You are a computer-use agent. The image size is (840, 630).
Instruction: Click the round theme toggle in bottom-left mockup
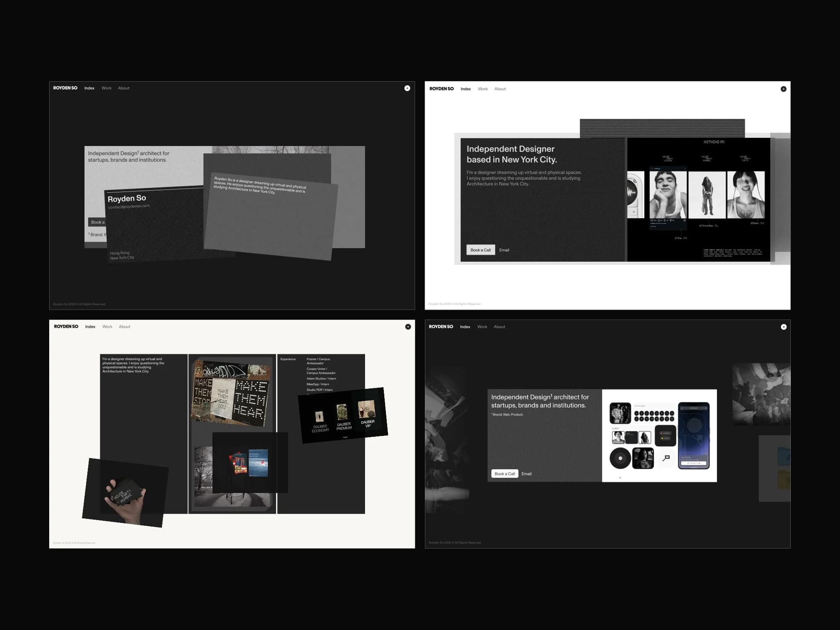[x=408, y=327]
